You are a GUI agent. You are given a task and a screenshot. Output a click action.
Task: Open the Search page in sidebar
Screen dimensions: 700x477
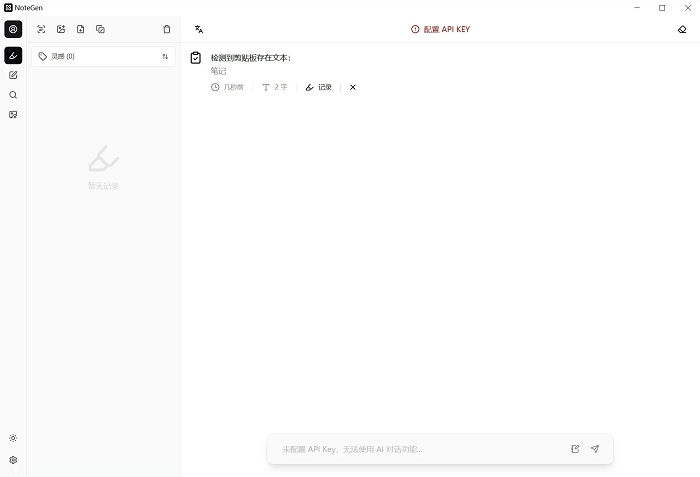[x=13, y=95]
